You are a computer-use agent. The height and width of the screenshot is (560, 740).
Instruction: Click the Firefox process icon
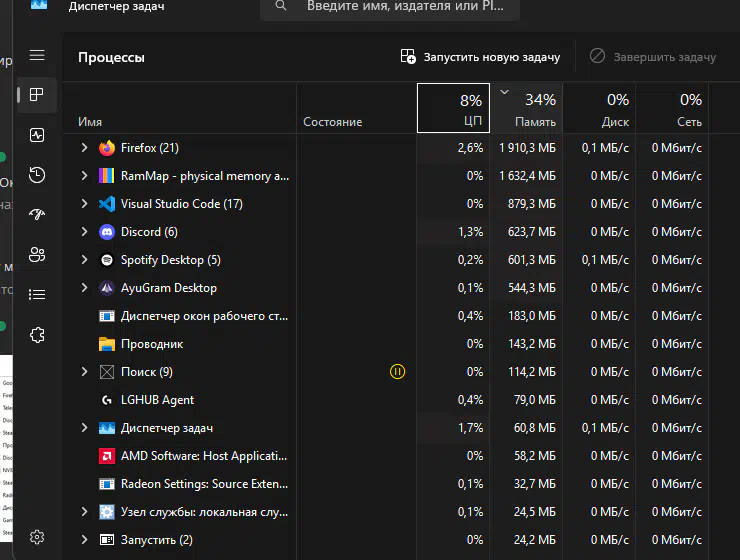[x=107, y=148]
